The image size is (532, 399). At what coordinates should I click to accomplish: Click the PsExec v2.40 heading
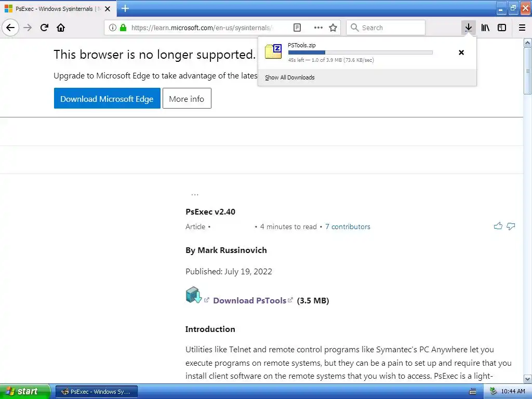pos(210,212)
